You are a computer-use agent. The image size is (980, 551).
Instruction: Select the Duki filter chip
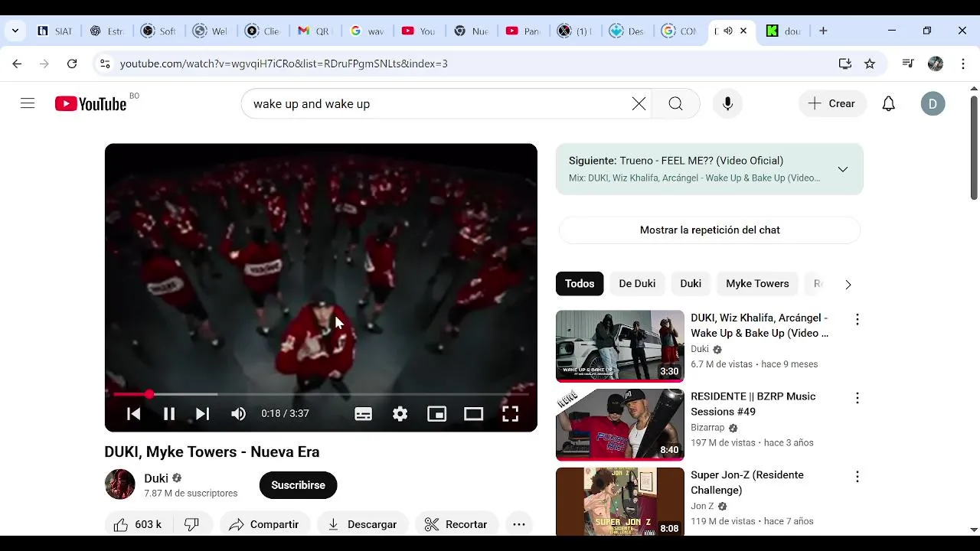tap(691, 284)
